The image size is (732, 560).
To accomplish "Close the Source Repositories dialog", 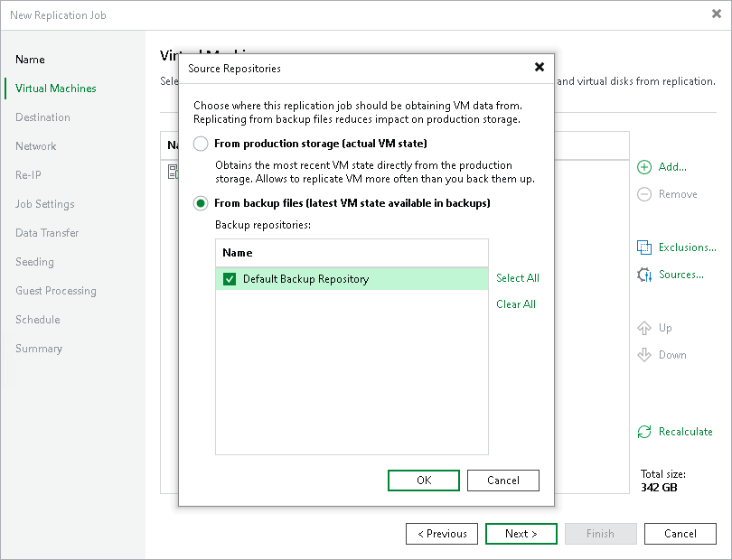I will 540,67.
